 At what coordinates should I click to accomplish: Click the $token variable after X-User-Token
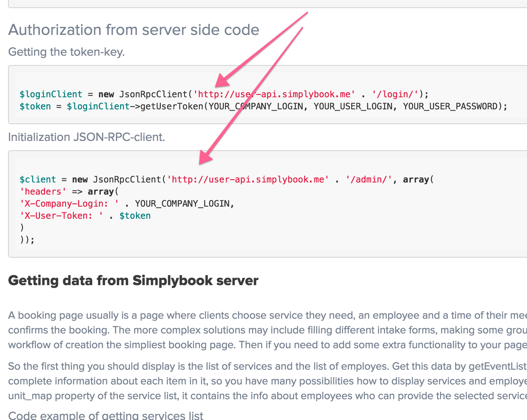point(135,216)
